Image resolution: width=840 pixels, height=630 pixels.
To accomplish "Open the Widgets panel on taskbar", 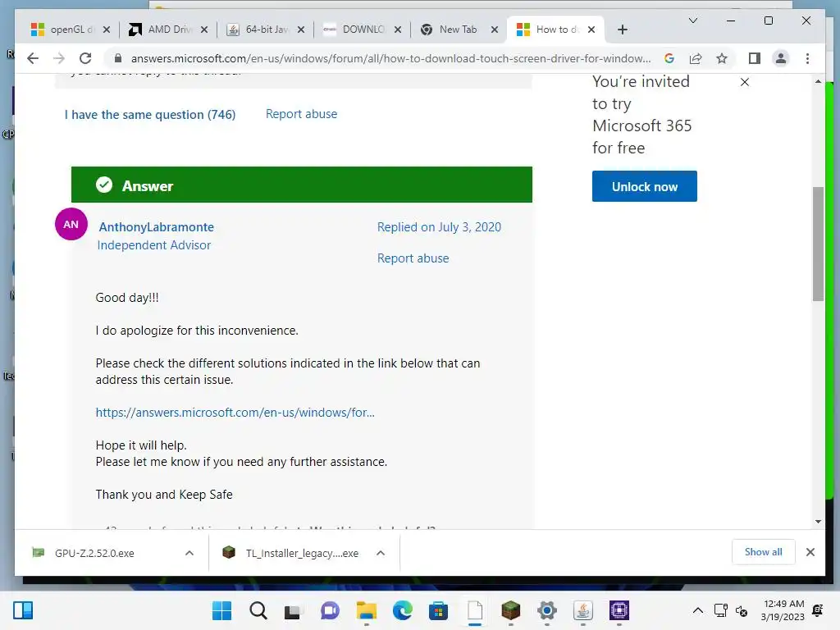I will click(23, 610).
